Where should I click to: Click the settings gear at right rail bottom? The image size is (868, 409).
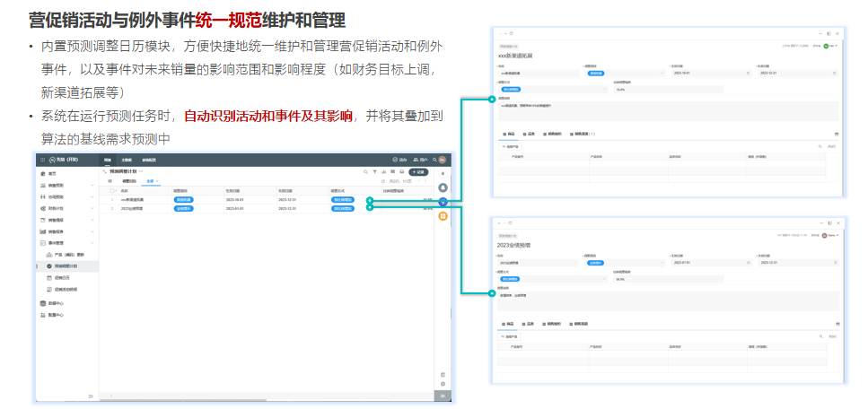click(443, 384)
